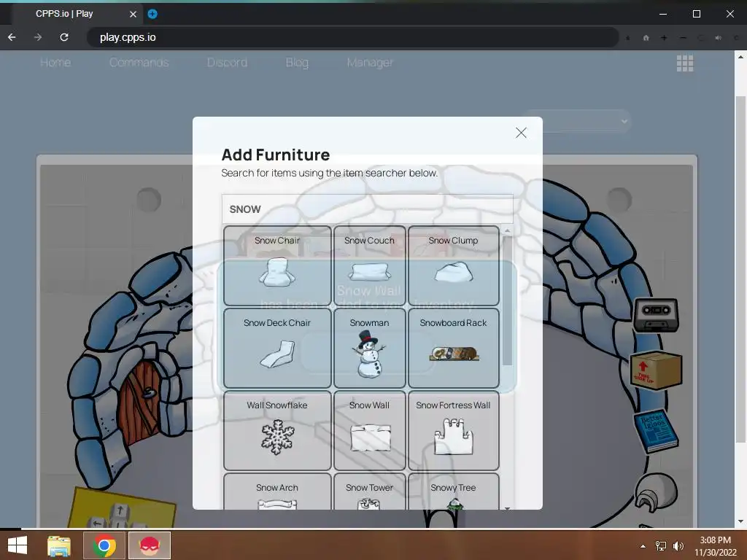Add the Snow Fortress Wall item

(x=454, y=430)
